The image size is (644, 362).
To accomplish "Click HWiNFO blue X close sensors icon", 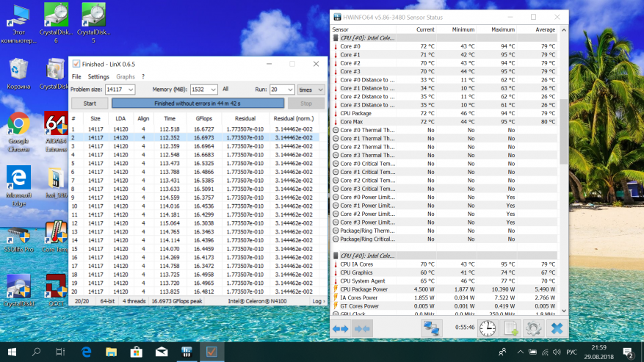I will 557,328.
